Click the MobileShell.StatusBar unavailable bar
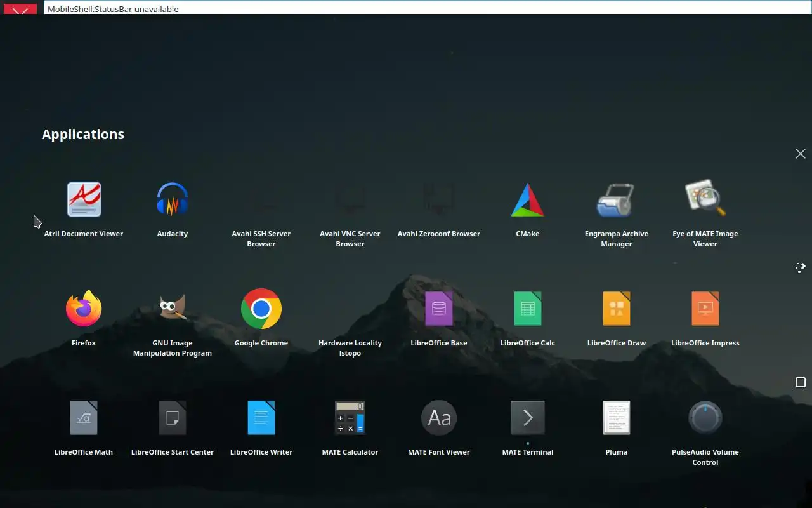 [x=428, y=9]
